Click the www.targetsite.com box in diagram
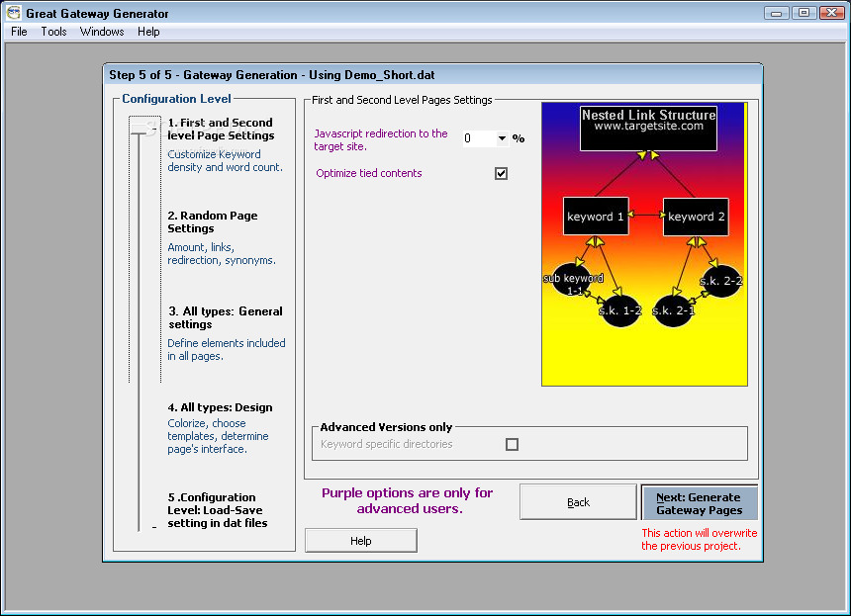851x616 pixels. click(648, 129)
